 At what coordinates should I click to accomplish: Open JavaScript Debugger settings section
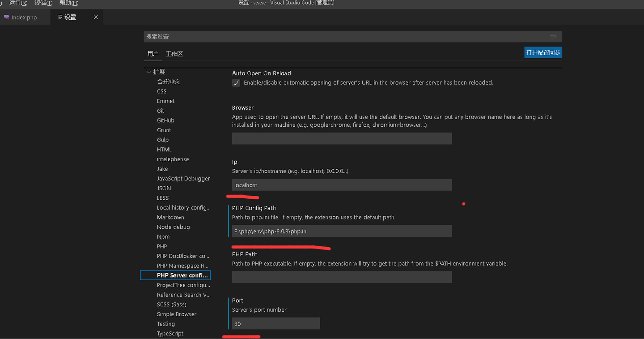click(x=183, y=178)
